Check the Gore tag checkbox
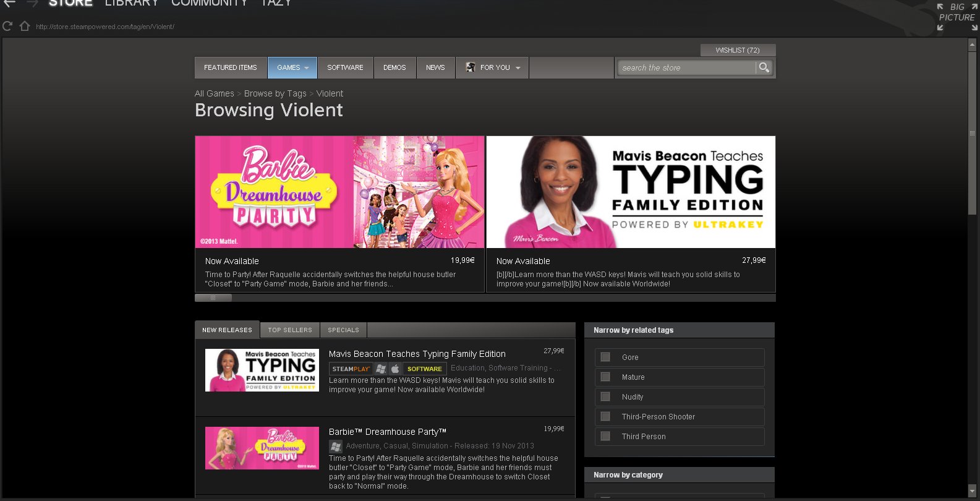The width and height of the screenshot is (980, 501). 605,358
